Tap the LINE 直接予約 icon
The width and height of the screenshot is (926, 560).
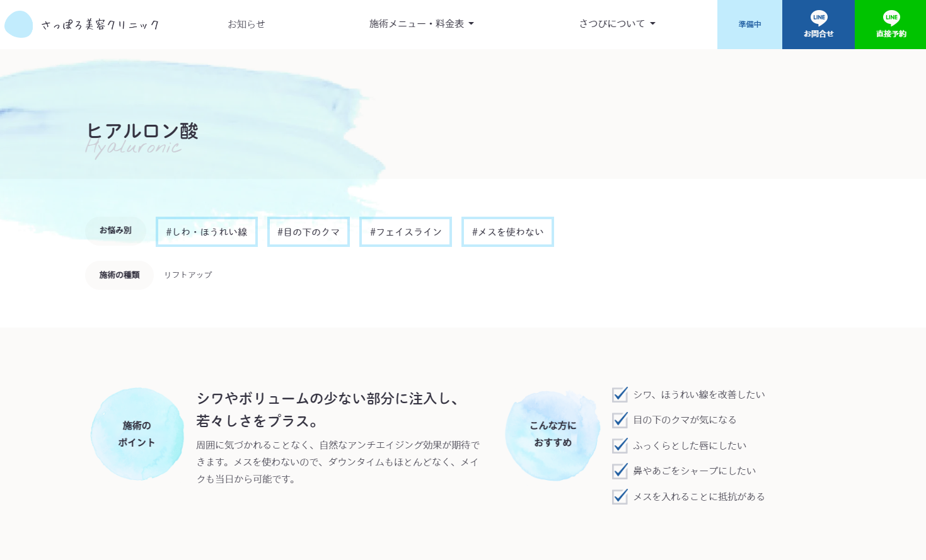[x=890, y=19]
